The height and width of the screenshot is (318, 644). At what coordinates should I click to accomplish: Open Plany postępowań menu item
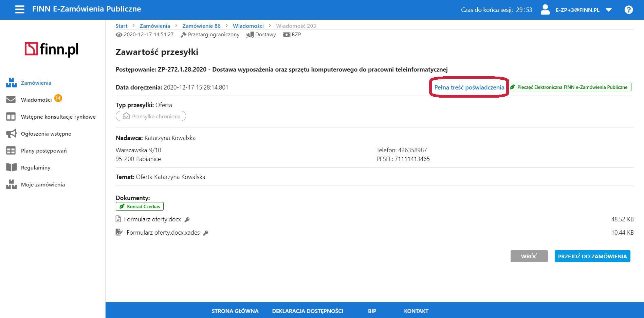coord(44,151)
